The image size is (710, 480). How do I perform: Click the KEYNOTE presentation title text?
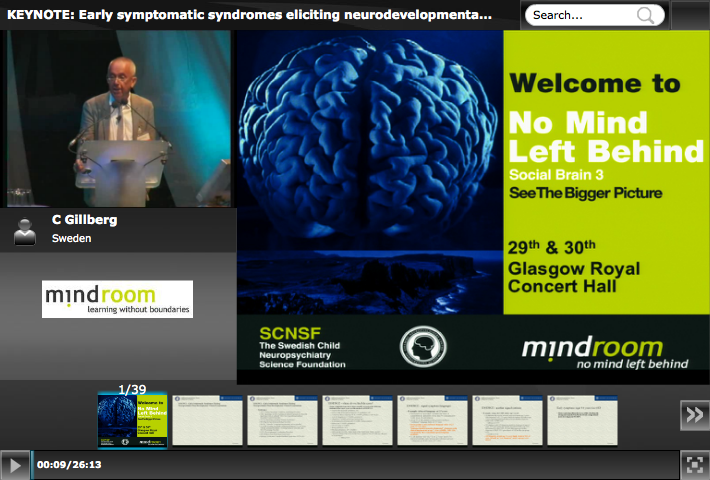click(x=249, y=15)
